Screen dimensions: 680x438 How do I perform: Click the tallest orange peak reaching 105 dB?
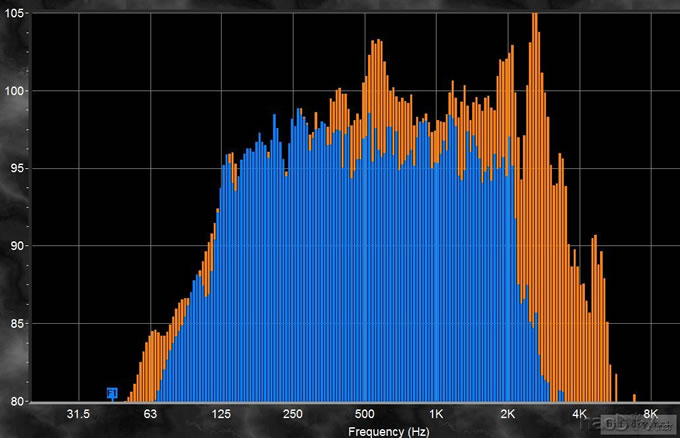[535, 20]
